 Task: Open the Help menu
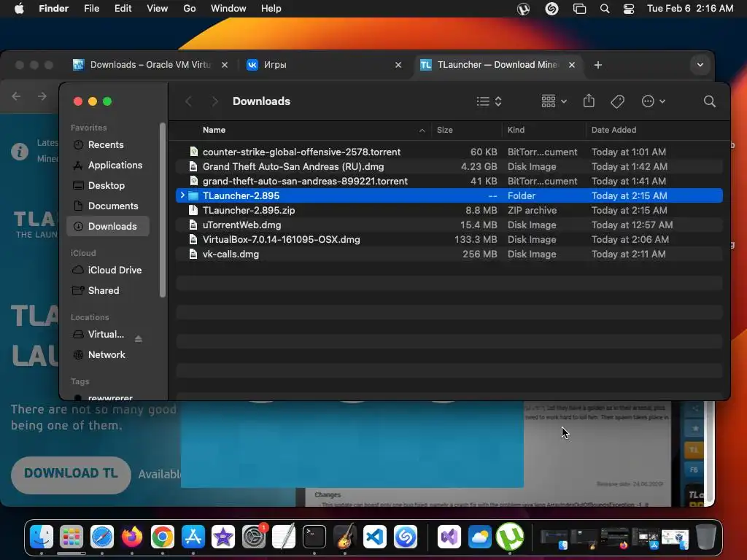coord(271,9)
